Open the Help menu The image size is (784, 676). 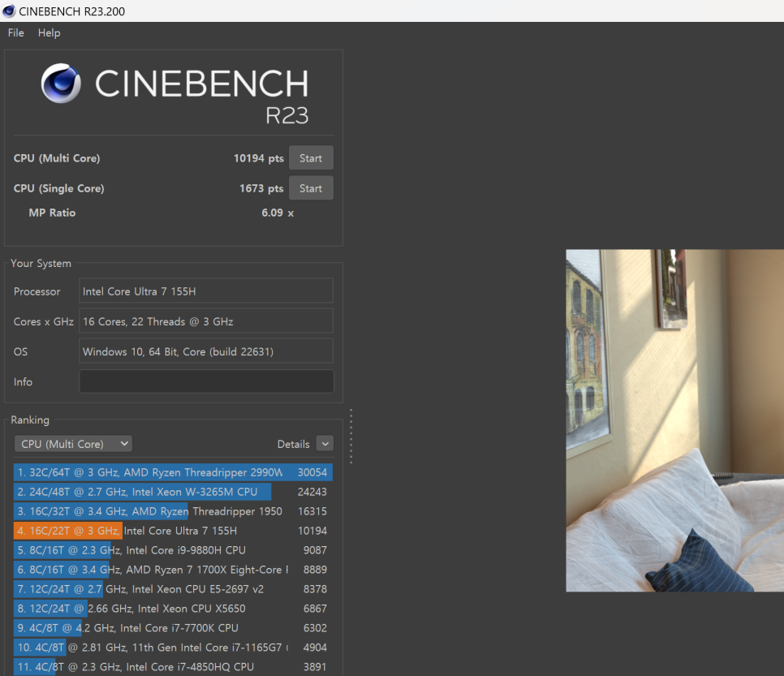click(x=49, y=32)
